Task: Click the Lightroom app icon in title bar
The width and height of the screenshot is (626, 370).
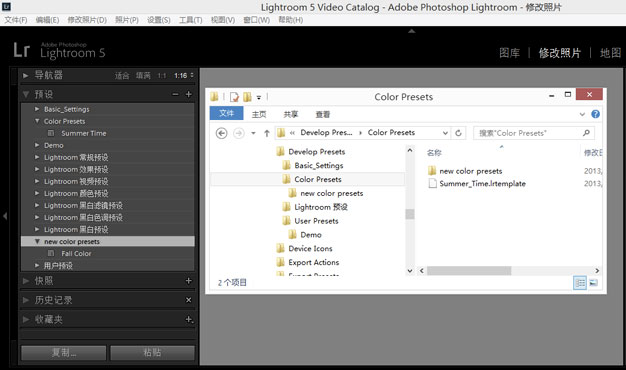Action: point(6,6)
